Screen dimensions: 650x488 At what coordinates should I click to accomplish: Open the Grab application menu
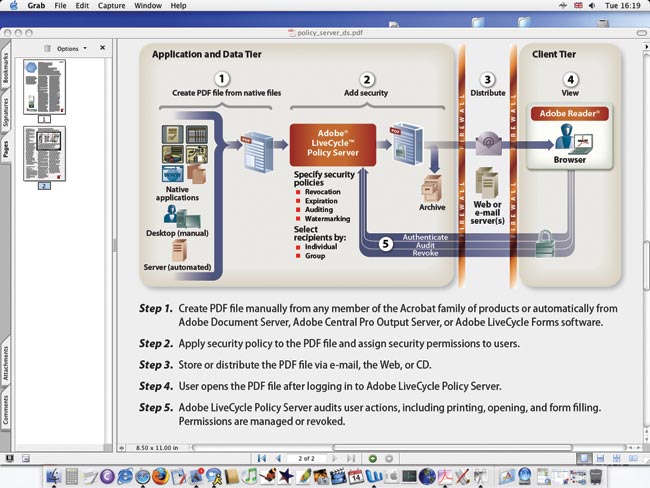pos(36,5)
